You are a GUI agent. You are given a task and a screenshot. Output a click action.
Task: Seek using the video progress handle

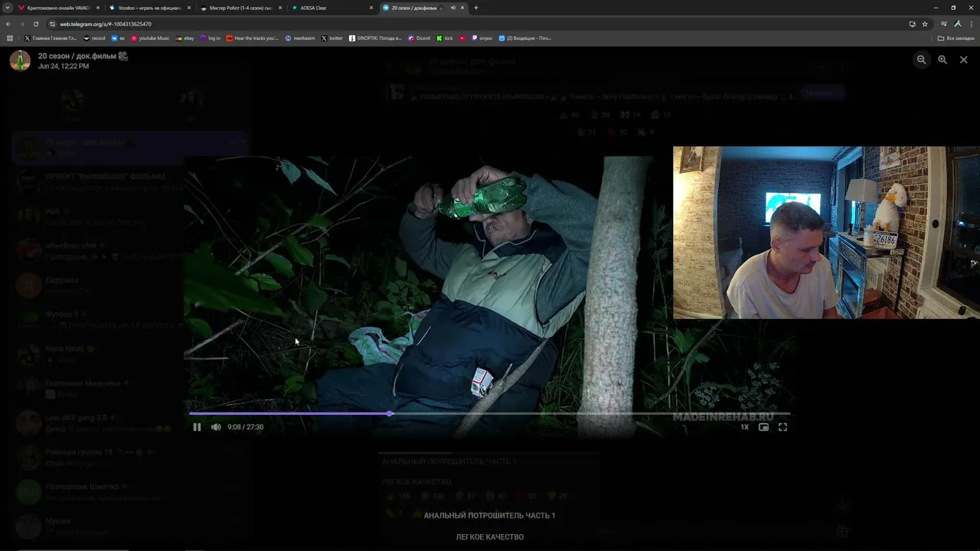coord(390,413)
